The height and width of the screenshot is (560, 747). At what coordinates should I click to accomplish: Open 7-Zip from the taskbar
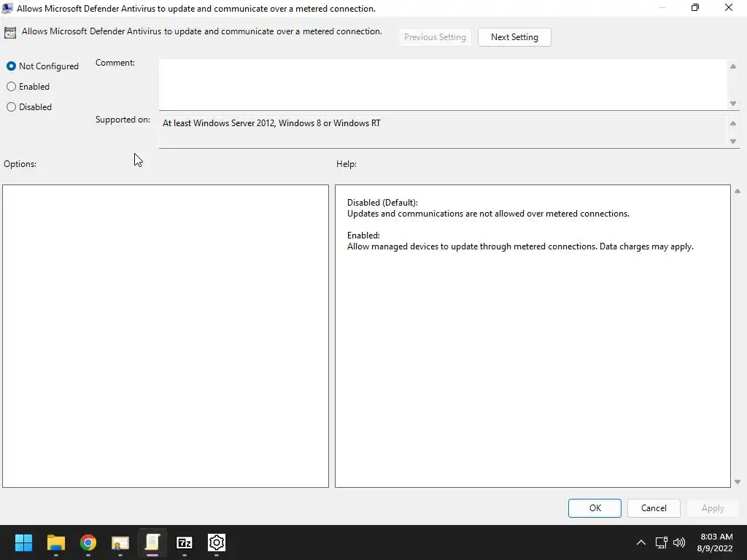(185, 542)
